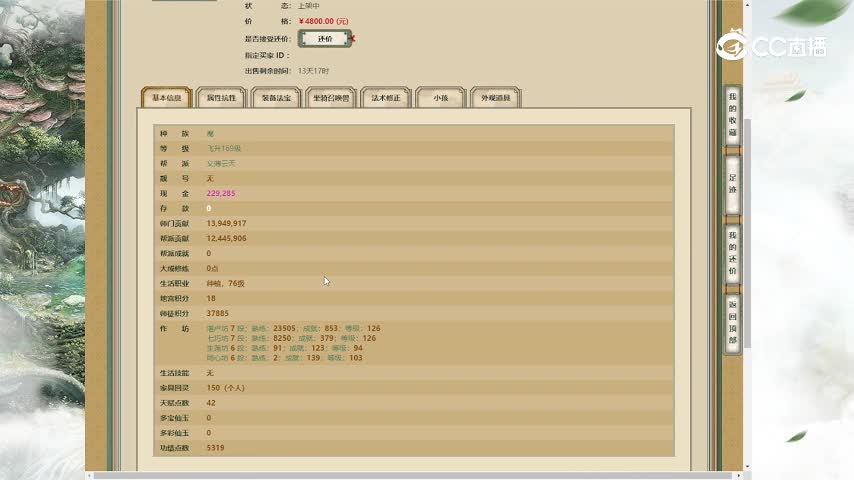Click 返回顶部 to return to top
Screen dimensions: 854x480
(733, 322)
